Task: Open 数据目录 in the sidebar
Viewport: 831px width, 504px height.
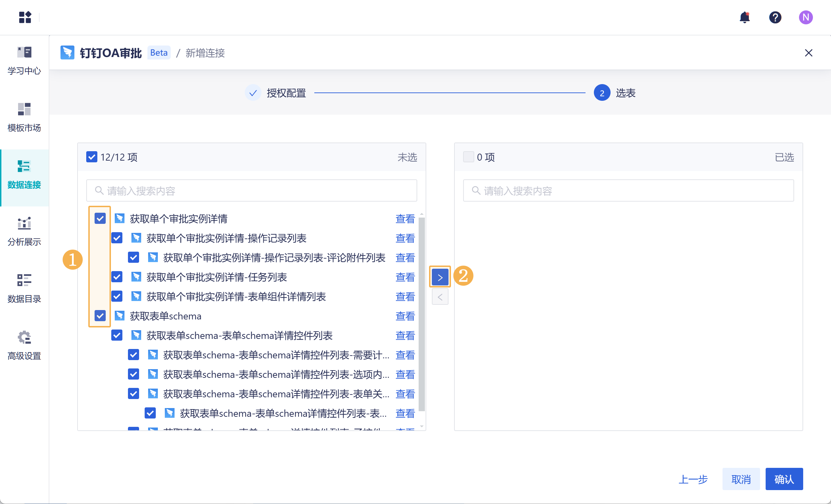Action: click(x=24, y=289)
